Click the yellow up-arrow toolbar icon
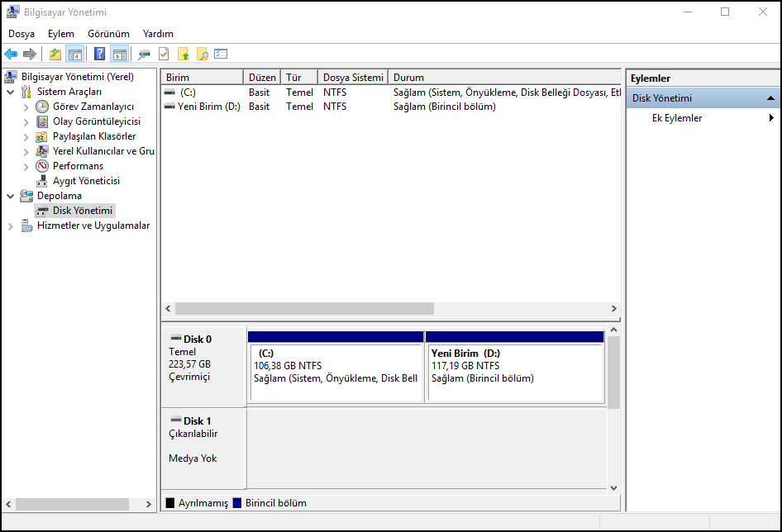 [x=184, y=54]
